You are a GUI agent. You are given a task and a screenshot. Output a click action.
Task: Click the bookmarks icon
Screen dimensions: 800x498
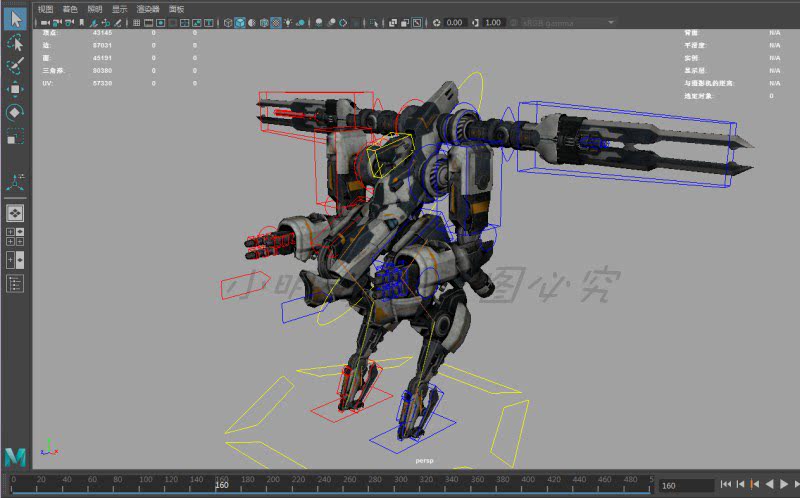coord(82,22)
